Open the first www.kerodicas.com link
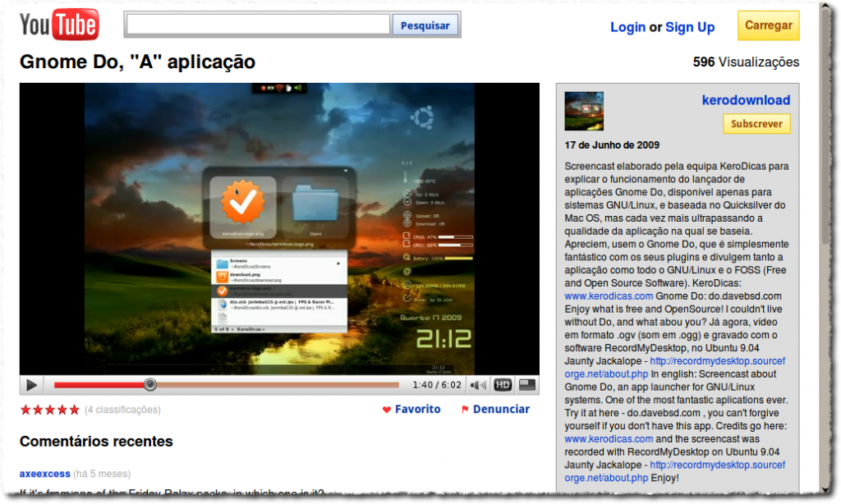Image resolution: width=841 pixels, height=504 pixels. pyautogui.click(x=609, y=296)
